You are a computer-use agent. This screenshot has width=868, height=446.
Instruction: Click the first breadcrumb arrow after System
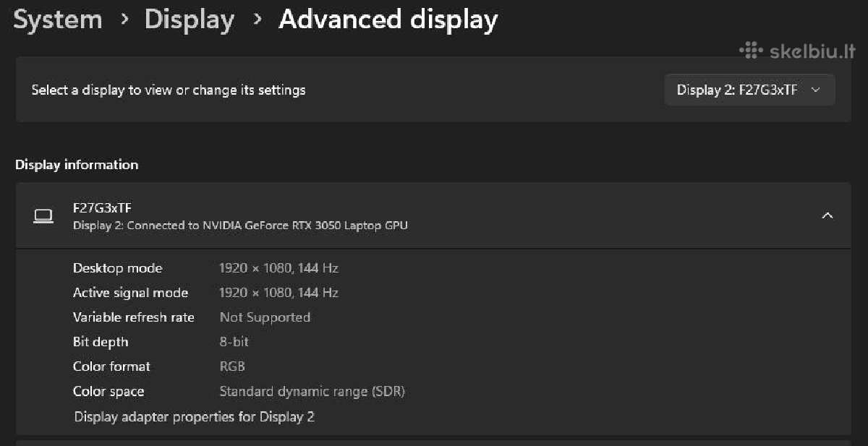click(x=124, y=20)
